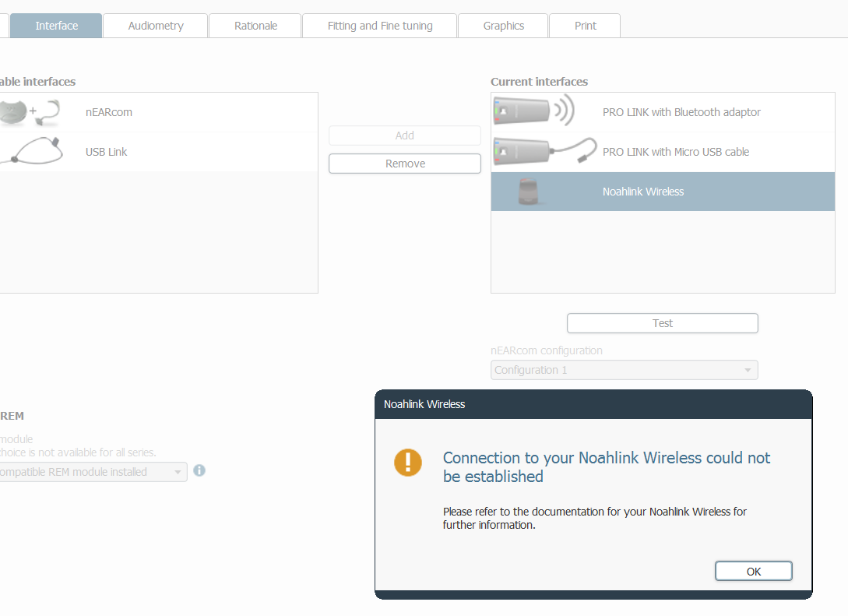This screenshot has height=616, width=848.
Task: Select nEARcom in available interfaces
Action: click(x=159, y=112)
